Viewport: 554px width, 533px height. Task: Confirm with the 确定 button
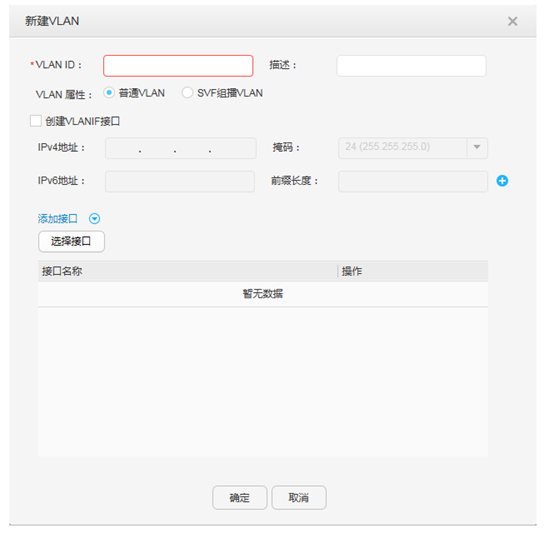click(240, 497)
